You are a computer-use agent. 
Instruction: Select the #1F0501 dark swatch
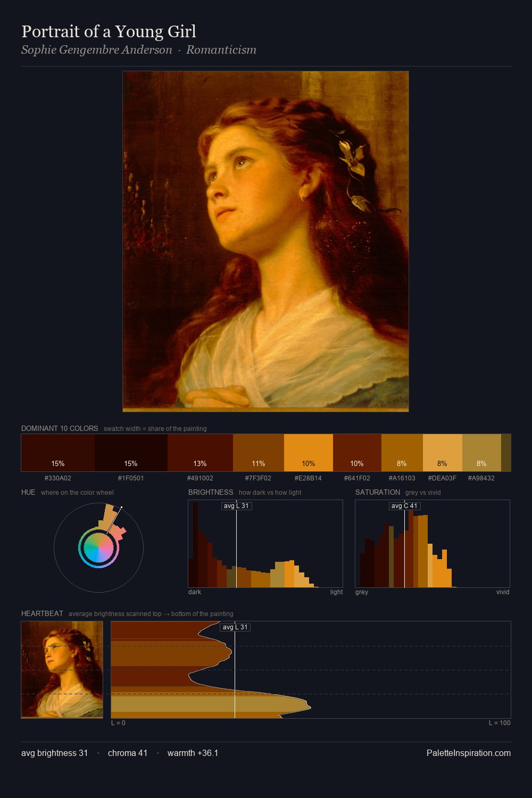point(131,453)
